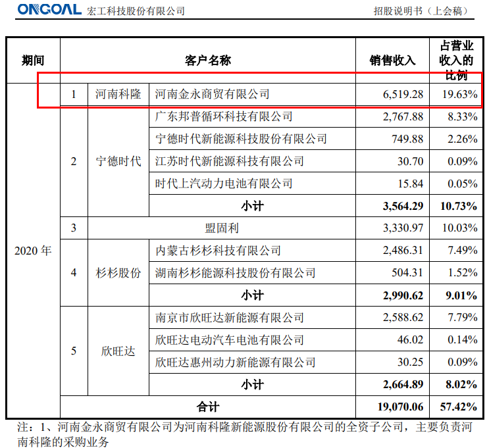Viewport: 487px width, 448px height.
Task: Click the percentage 19.63%
Action: coord(459,94)
